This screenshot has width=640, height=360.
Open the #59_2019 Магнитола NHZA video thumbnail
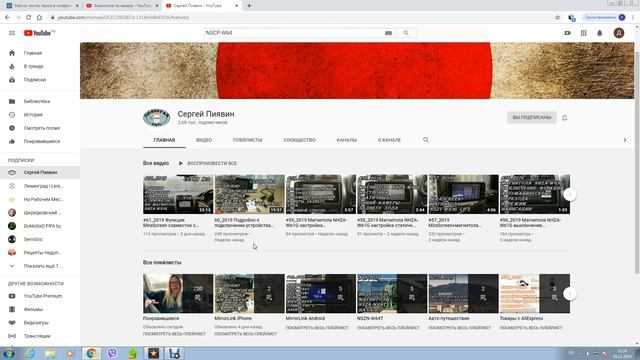tap(321, 194)
